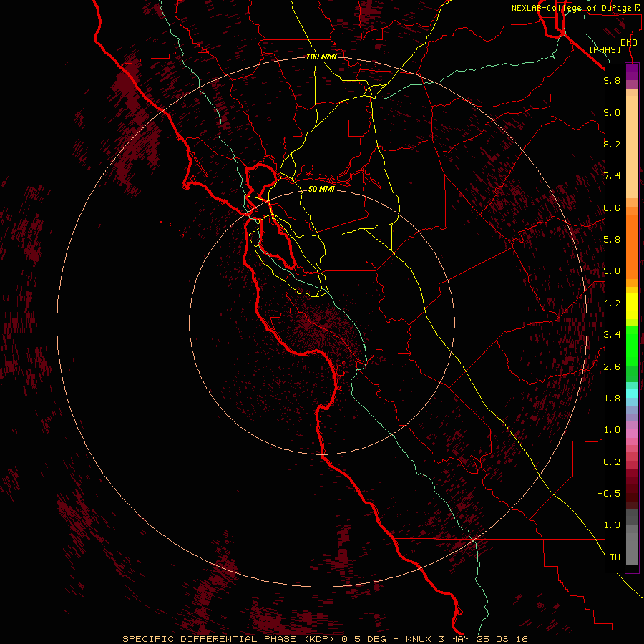
Task: Pick the bright green legend segment
Action: 632,345
